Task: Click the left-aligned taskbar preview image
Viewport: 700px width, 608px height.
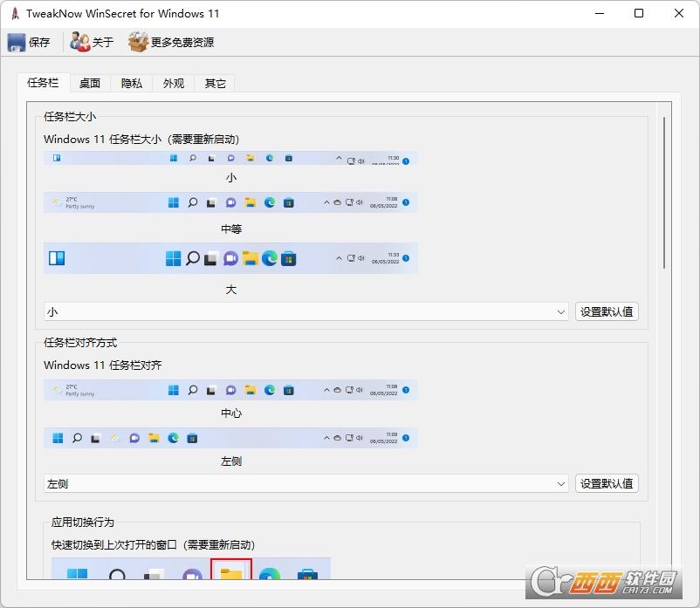Action: coord(230,438)
